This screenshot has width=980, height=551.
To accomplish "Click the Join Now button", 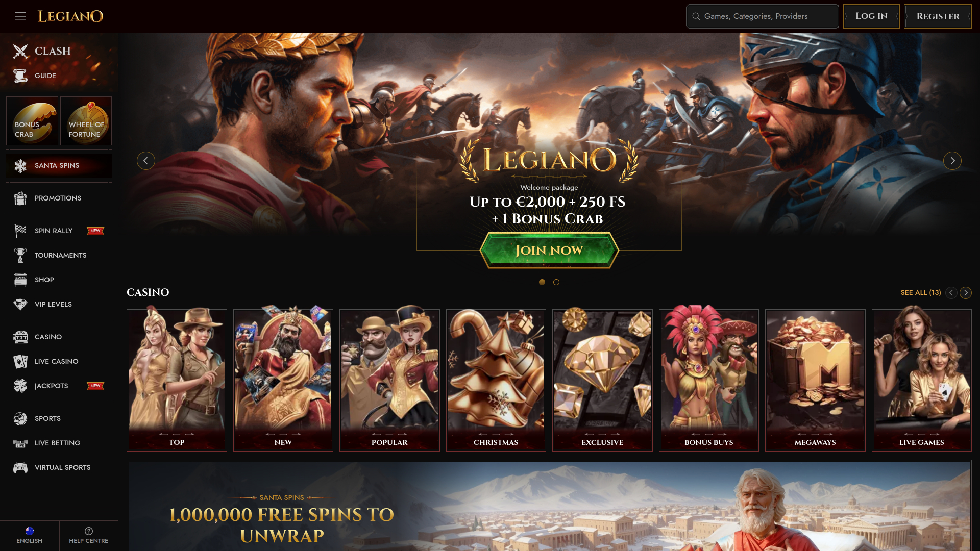I will (549, 251).
